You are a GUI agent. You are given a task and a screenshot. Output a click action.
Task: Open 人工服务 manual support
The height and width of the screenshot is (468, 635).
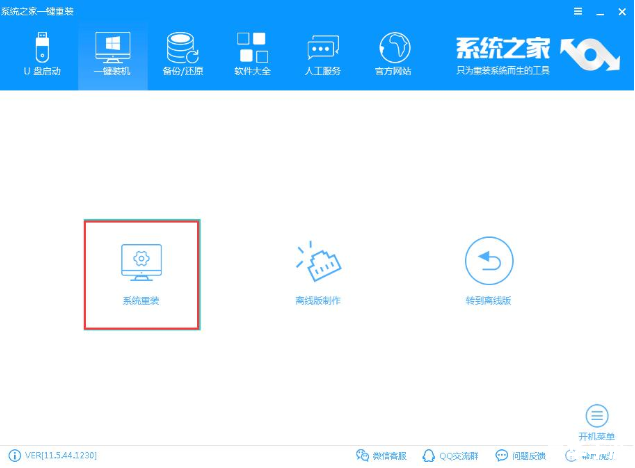(x=323, y=53)
